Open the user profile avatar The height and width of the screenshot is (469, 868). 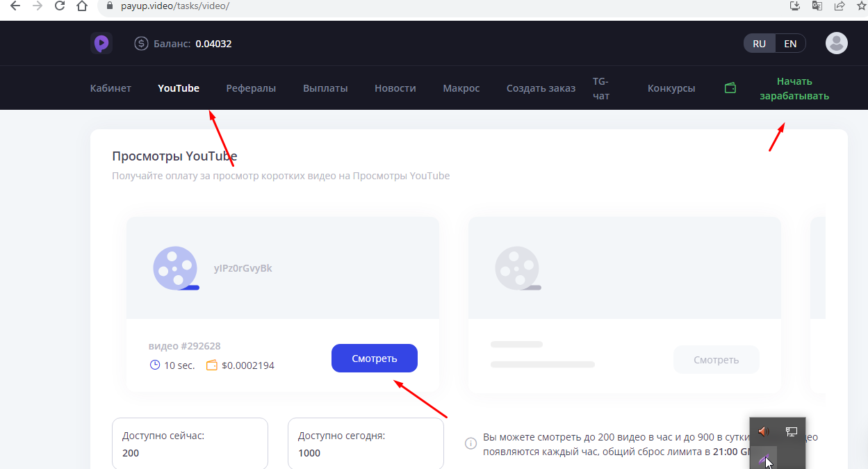pyautogui.click(x=837, y=43)
